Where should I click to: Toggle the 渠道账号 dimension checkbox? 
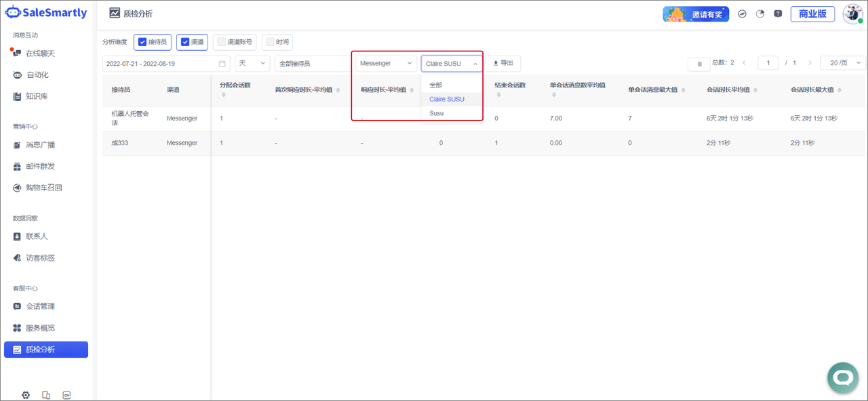click(221, 42)
